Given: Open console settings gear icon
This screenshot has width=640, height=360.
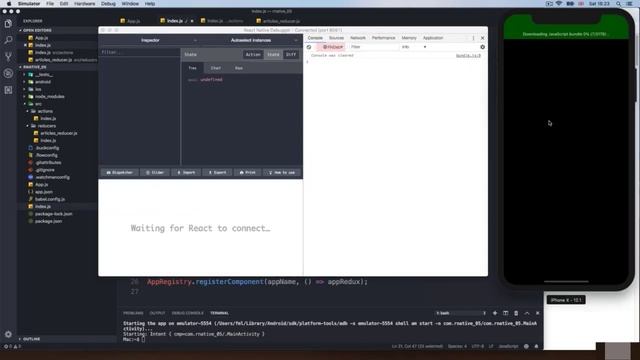Looking at the screenshot, I should 482,47.
